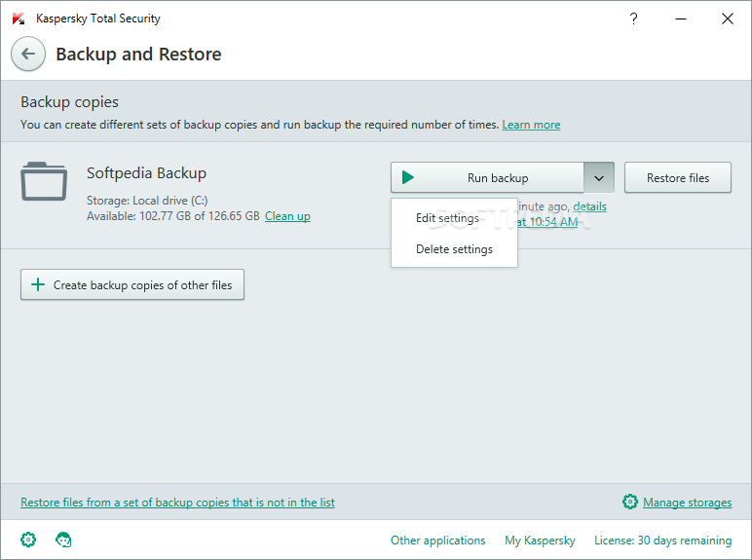752x560 pixels.
Task: Click the Softpedia Backup folder icon
Action: [x=44, y=182]
